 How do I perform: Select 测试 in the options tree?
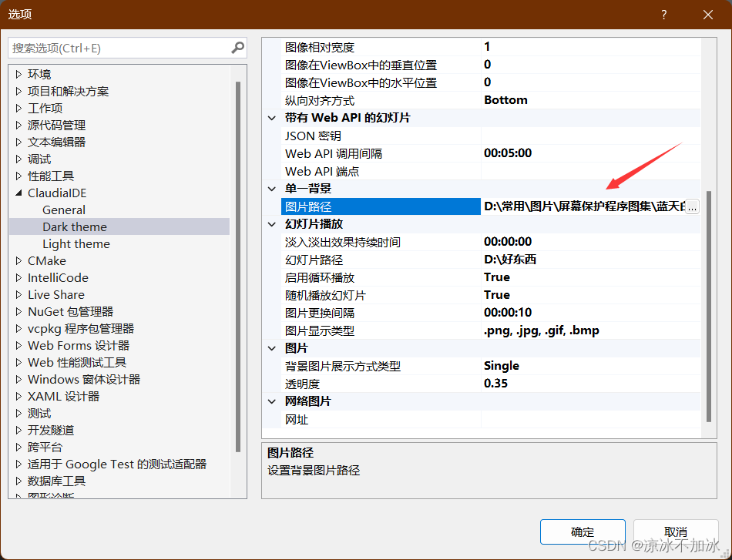tap(39, 414)
